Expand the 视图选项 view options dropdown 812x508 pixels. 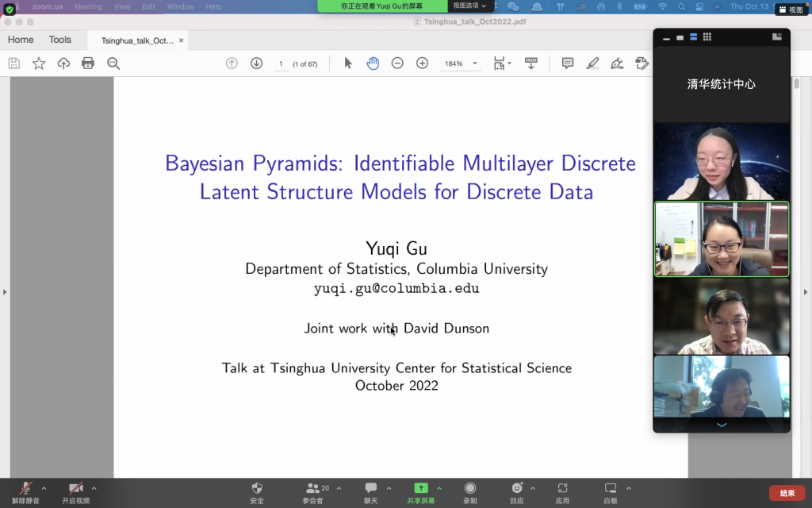[469, 6]
